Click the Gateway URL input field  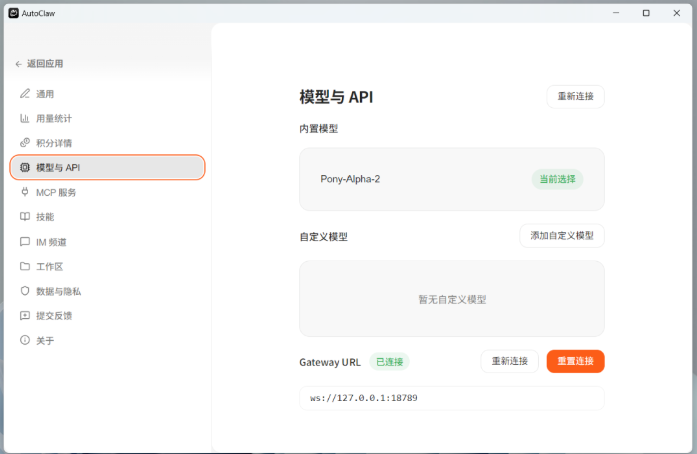[452, 398]
